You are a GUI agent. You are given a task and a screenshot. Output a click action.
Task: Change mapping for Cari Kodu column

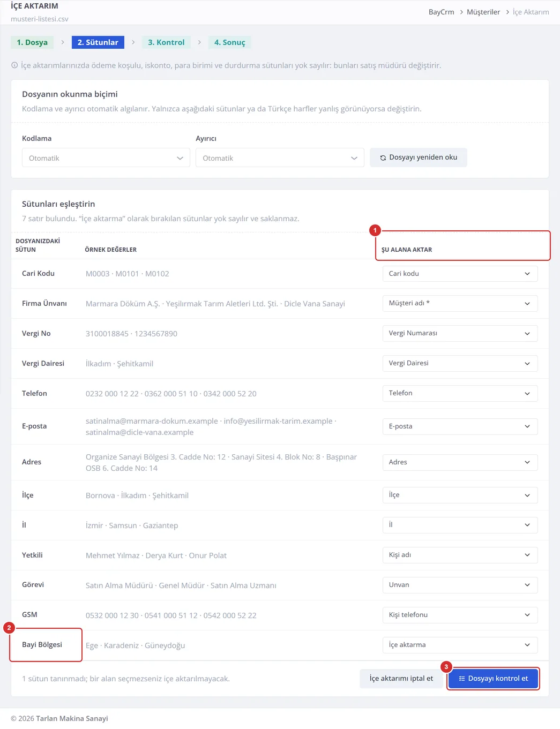click(460, 274)
